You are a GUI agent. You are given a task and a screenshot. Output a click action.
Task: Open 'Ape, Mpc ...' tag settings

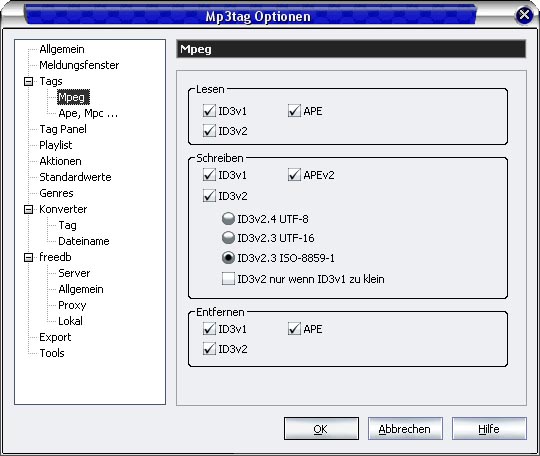click(x=88, y=113)
